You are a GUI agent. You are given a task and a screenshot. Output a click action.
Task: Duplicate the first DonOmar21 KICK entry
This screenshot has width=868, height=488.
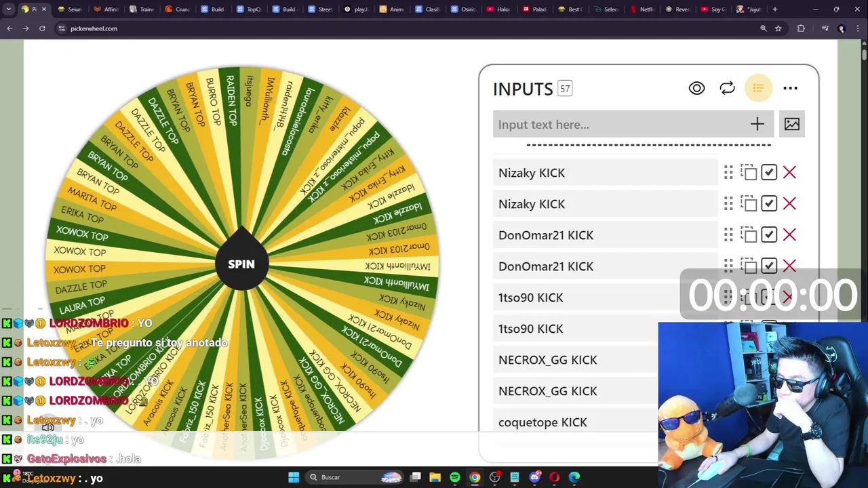[x=749, y=235]
